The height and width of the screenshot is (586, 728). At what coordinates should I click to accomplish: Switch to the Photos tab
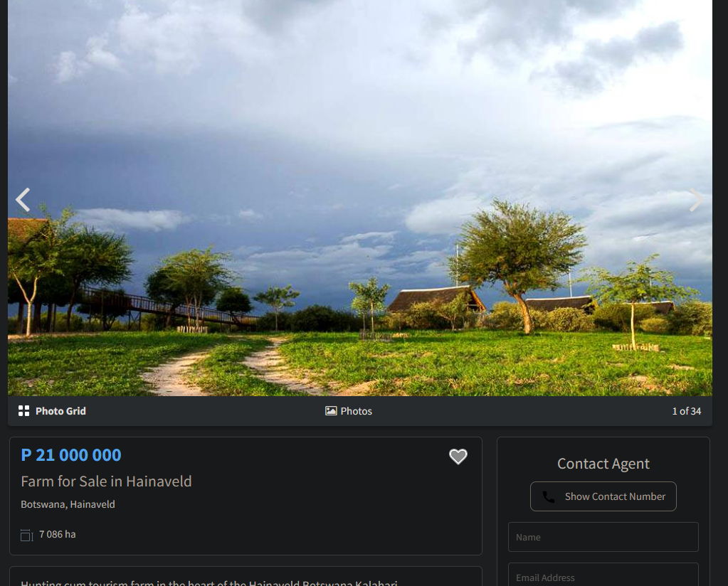pos(349,411)
